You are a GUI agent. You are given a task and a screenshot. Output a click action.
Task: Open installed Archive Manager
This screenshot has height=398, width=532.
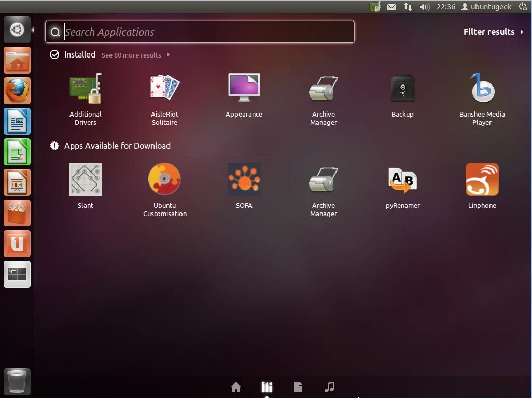(x=324, y=99)
